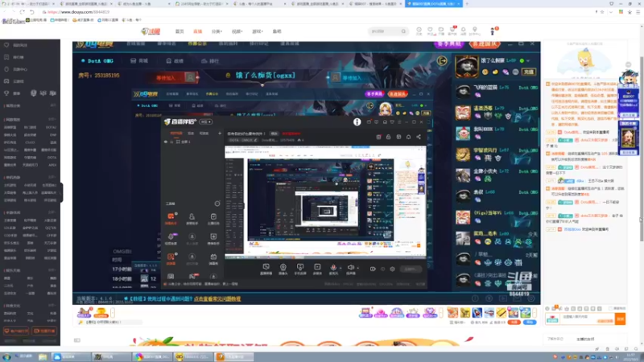The height and width of the screenshot is (362, 644).
Task: Click the browser bookmark star in address bar
Action: (602, 12)
